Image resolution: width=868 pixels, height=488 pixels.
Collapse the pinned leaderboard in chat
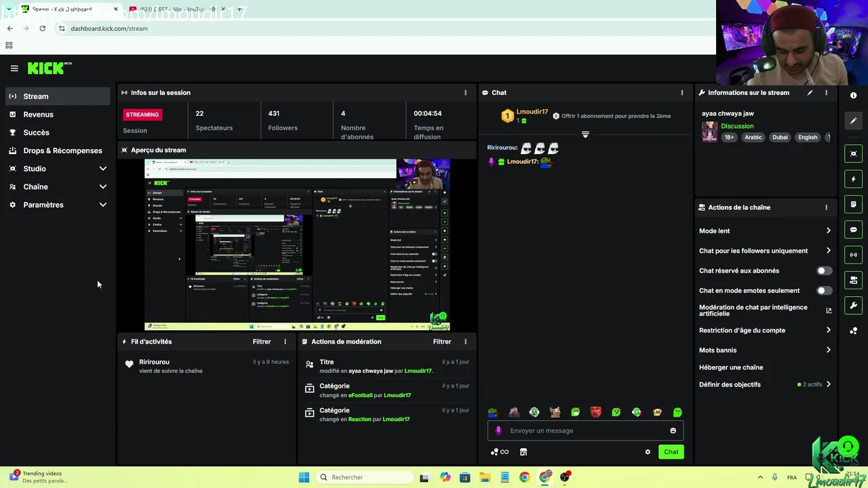[x=585, y=134]
